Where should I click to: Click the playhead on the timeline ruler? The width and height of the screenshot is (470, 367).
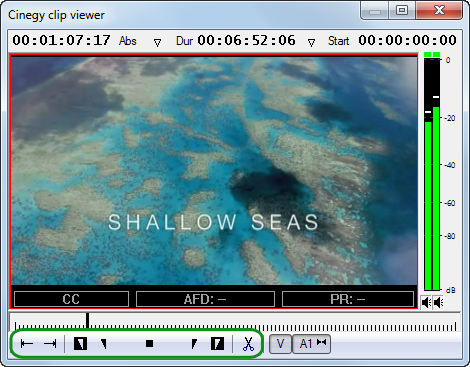(x=87, y=321)
